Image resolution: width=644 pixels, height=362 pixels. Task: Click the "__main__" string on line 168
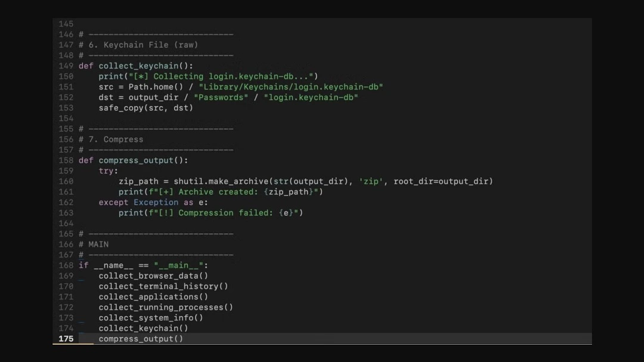tap(178, 265)
